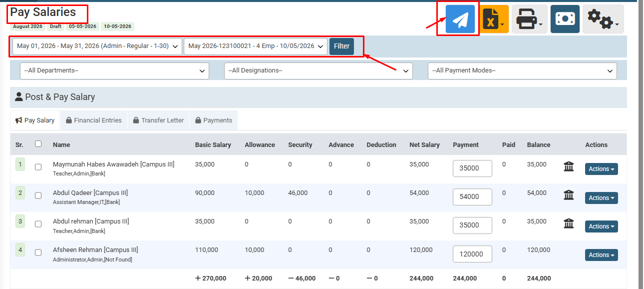The image size is (644, 289).
Task: Click basic salary 110,000 for Afsheen Rehman
Action: point(207,250)
